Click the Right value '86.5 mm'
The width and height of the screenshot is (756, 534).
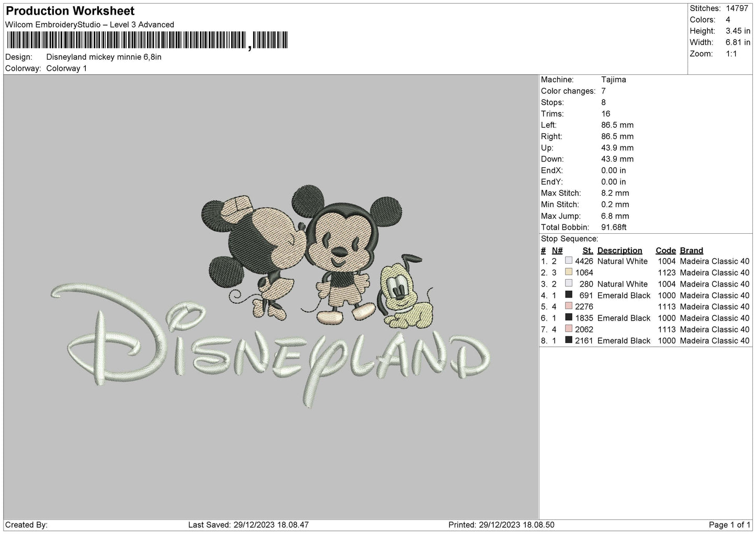pyautogui.click(x=617, y=137)
